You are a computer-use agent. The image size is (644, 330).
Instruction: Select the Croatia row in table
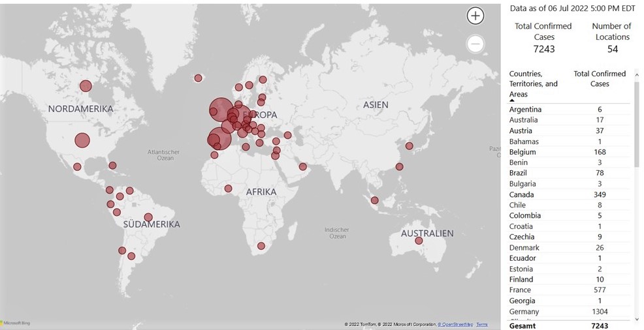[x=569, y=226]
